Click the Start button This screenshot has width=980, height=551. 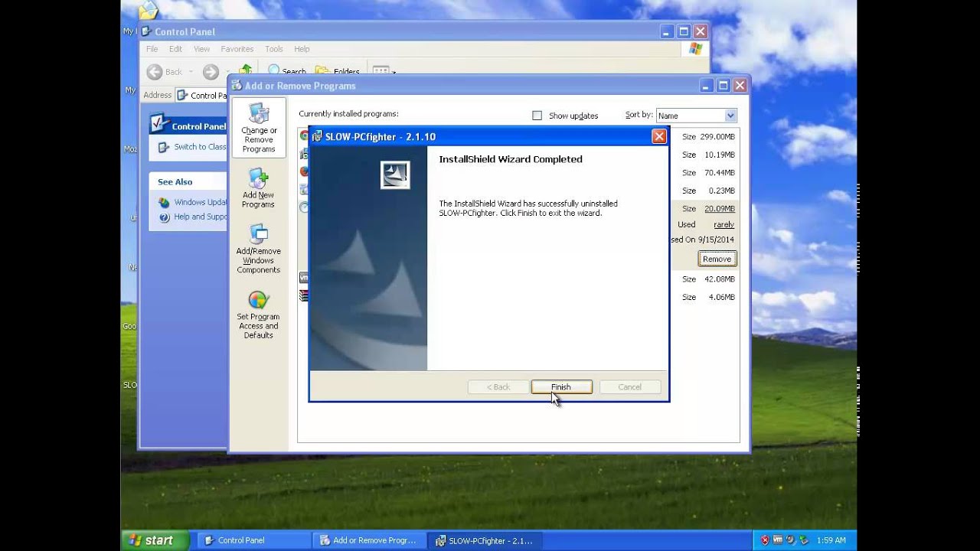coord(155,540)
